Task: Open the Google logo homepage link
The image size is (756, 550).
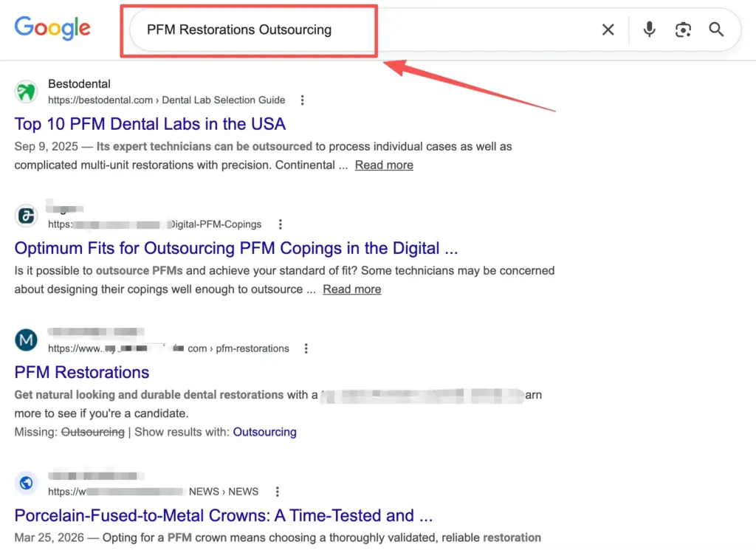Action: click(x=52, y=28)
